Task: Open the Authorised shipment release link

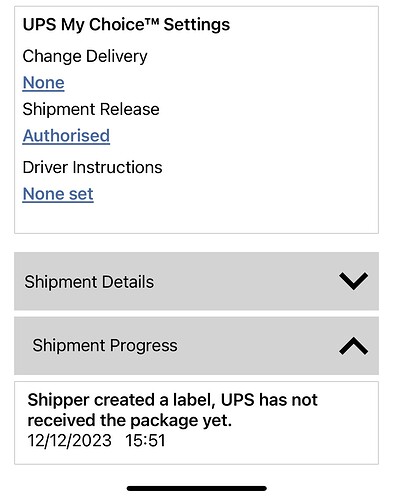Action: point(66,136)
